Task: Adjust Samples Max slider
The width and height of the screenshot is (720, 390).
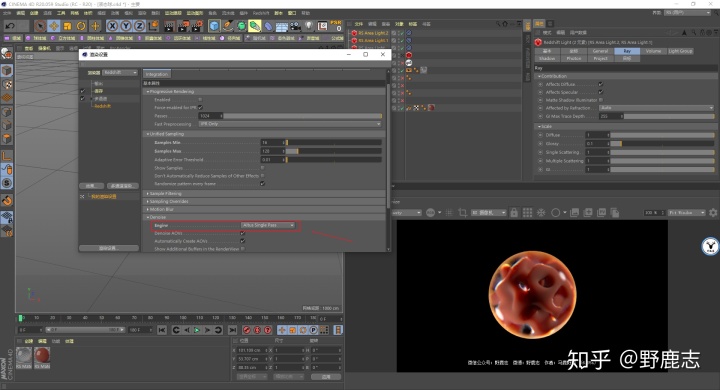Action: 333,151
